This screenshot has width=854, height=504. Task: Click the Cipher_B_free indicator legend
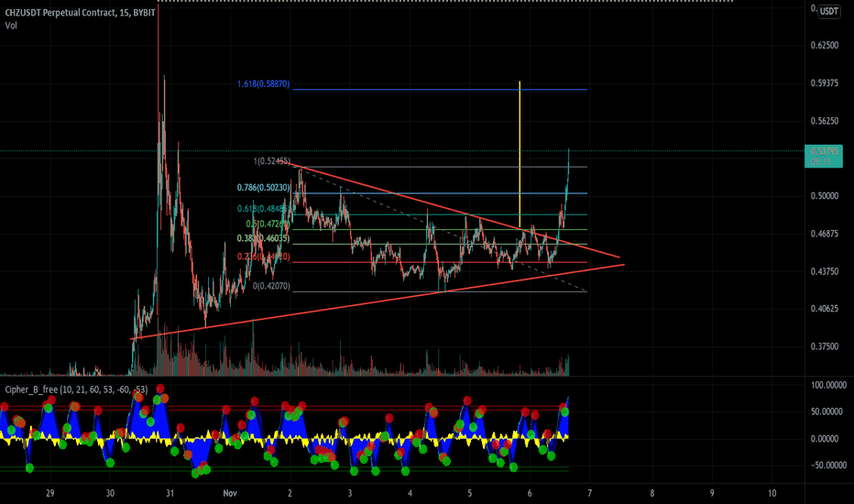point(76,389)
